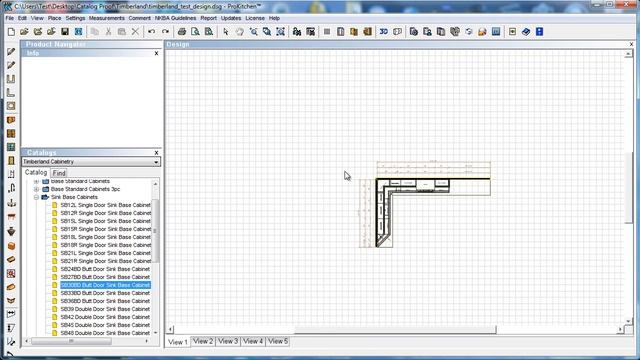Viewport: 640px width, 360px height.
Task: Close the Catalogs panel
Action: (156, 153)
